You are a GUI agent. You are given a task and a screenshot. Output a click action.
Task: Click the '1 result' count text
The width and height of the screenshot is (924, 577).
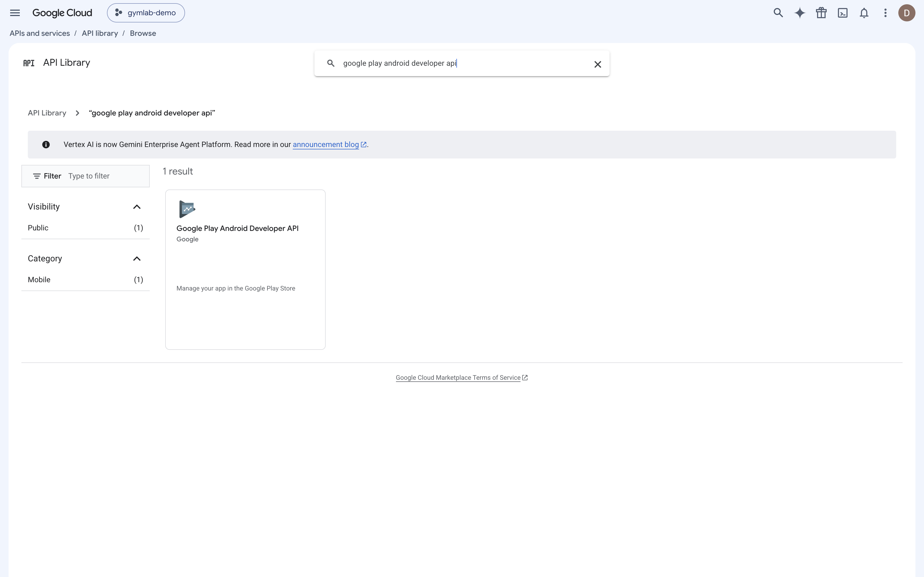coord(178,171)
